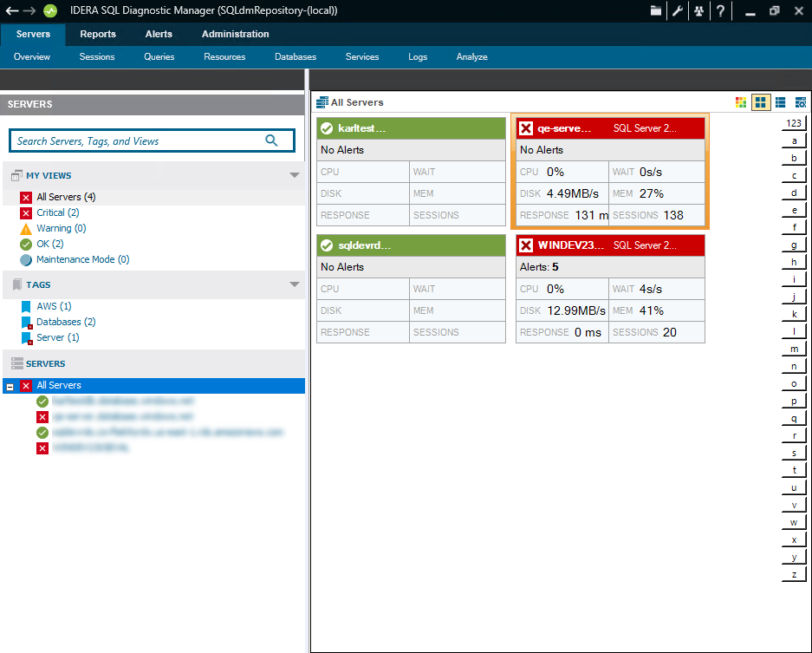Select OK (2) view
This screenshot has width=812, height=653.
pos(49,244)
